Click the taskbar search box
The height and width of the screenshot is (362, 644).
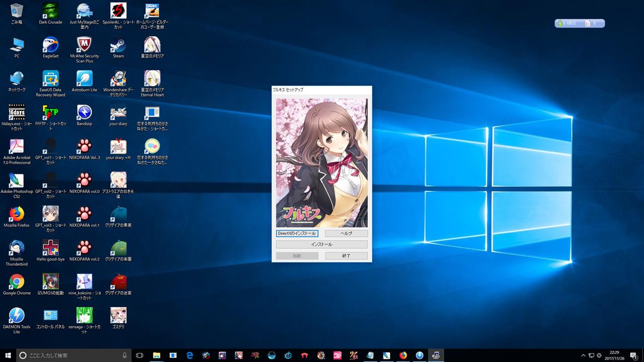pos(74,355)
